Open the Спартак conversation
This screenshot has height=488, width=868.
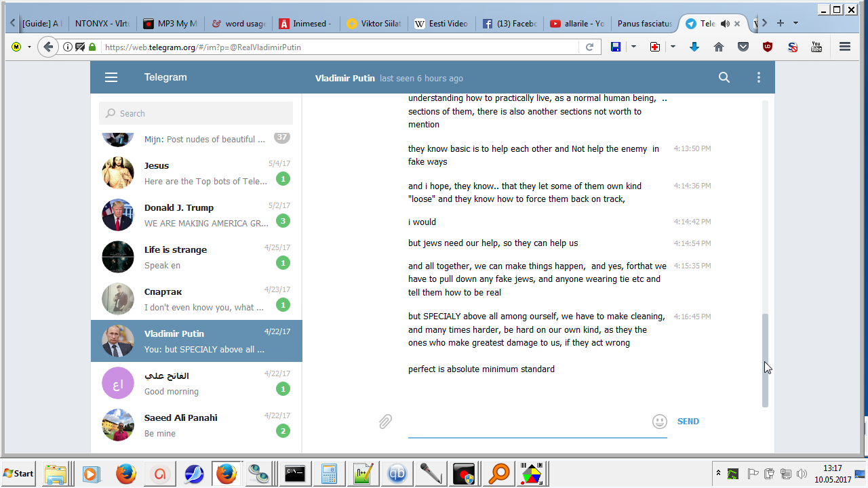coord(197,299)
